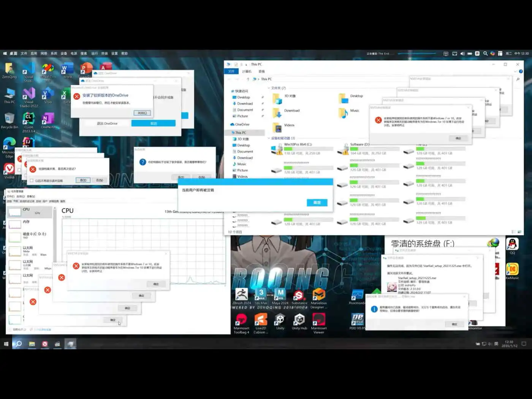532x399 pixels.
Task: Click the taskbar search magnifier
Action: click(x=18, y=344)
